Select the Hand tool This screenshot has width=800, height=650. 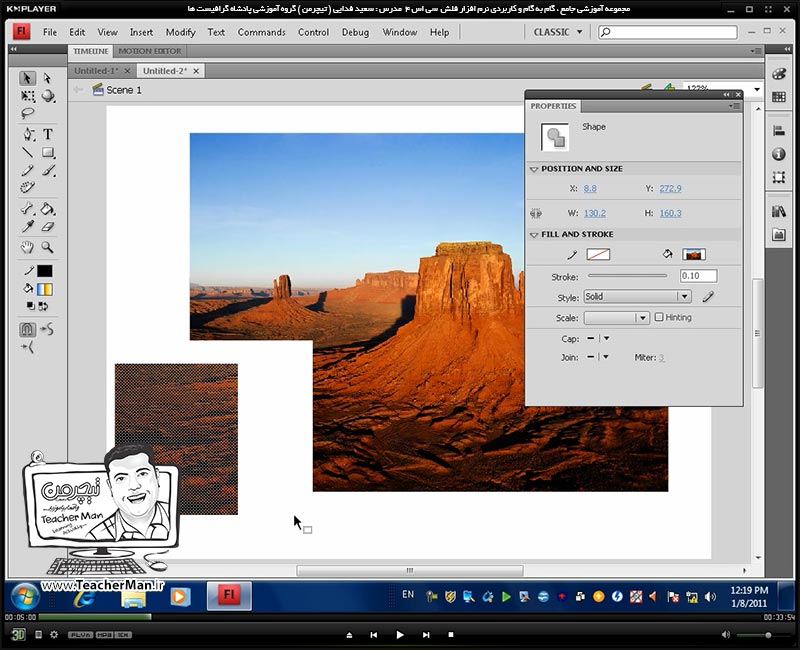tap(28, 247)
